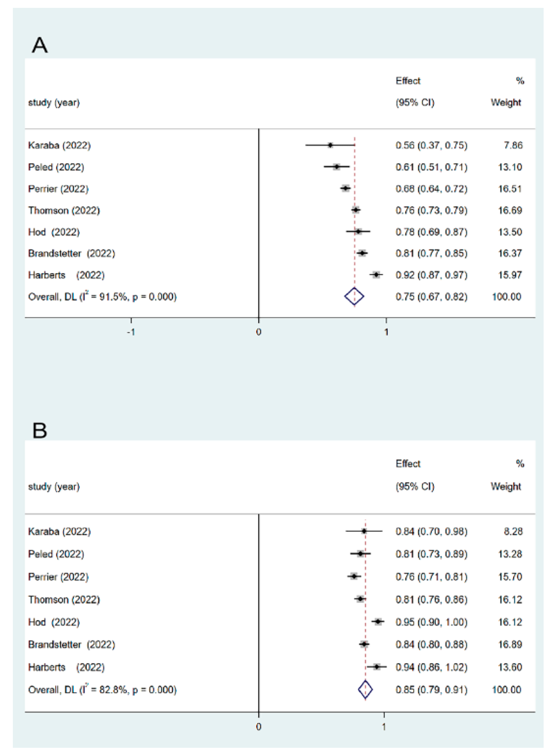The image size is (557, 756).
Task: Click the 'study (year)' header in panel A
Action: click(x=54, y=102)
